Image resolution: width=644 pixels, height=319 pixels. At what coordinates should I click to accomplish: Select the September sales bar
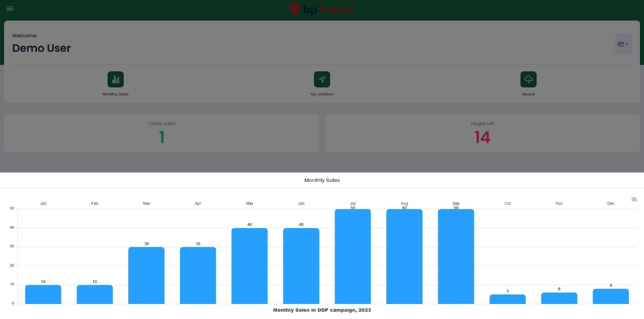click(456, 256)
